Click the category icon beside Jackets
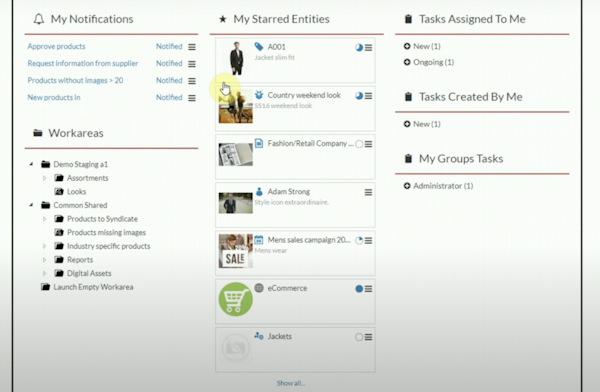 [x=259, y=336]
